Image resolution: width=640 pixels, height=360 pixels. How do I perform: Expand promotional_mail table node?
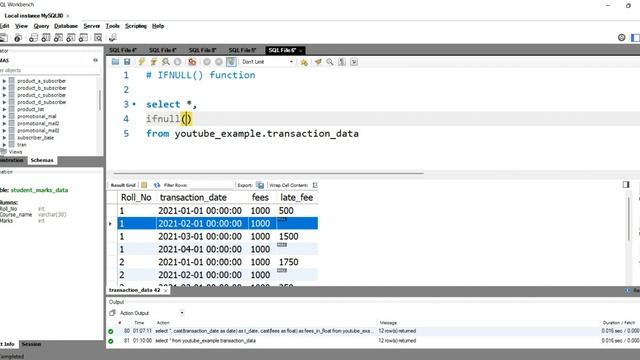pyautogui.click(x=4, y=116)
